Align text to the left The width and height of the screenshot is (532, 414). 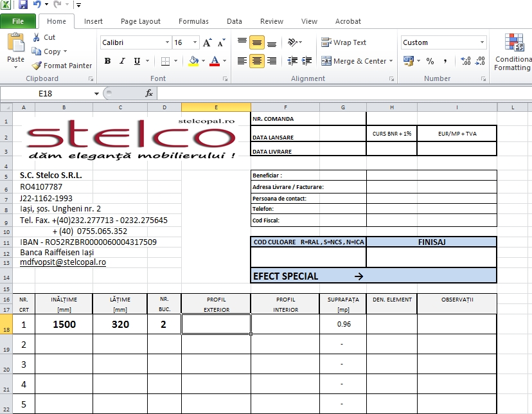(x=242, y=61)
